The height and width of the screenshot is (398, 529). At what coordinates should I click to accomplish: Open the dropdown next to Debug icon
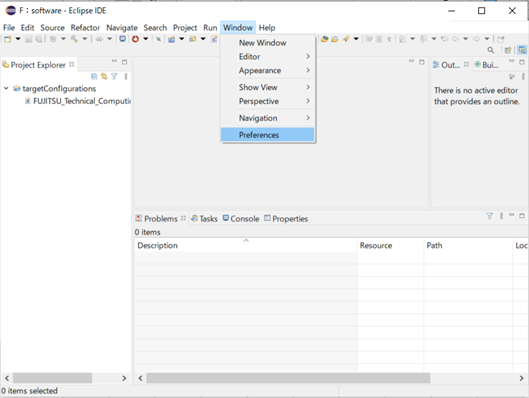146,39
